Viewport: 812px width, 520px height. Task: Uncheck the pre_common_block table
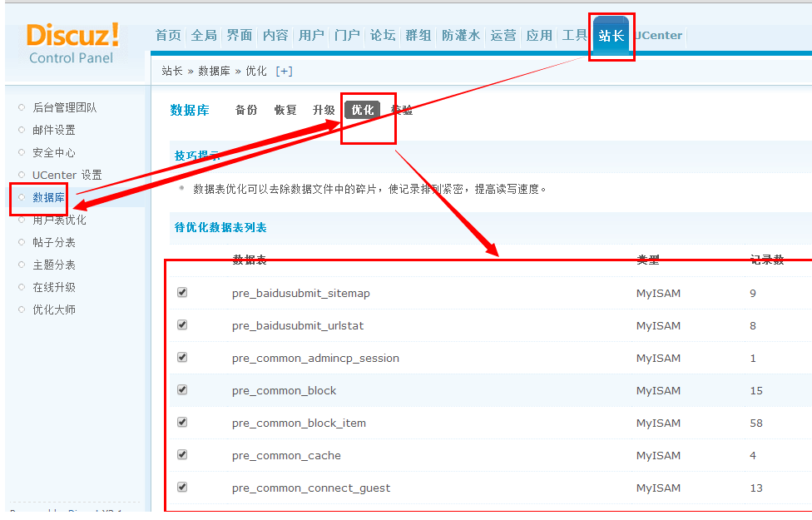pos(181,390)
